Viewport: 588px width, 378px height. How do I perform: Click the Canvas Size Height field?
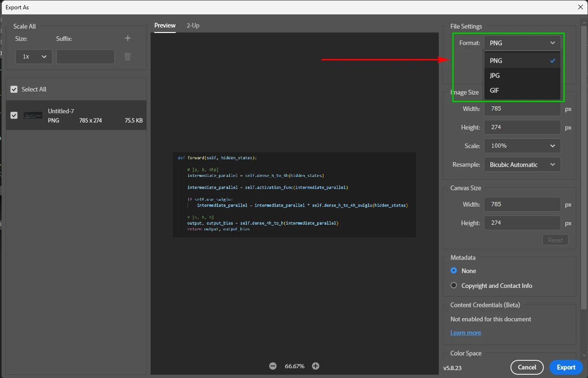tap(522, 223)
